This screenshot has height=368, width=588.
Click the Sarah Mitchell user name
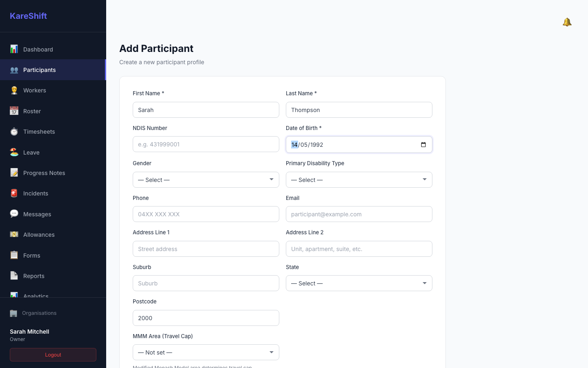(x=29, y=332)
